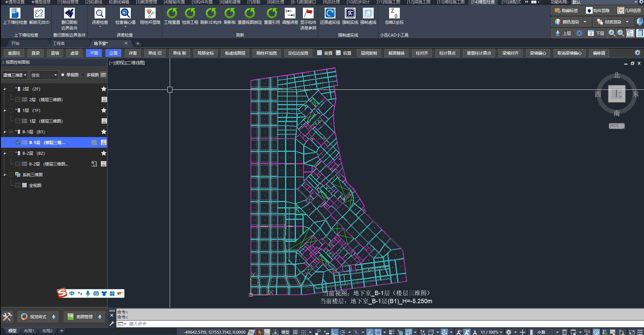Select the 忽略Z坐标 tool icon
Screen dimensions: 644x335
(394, 13)
